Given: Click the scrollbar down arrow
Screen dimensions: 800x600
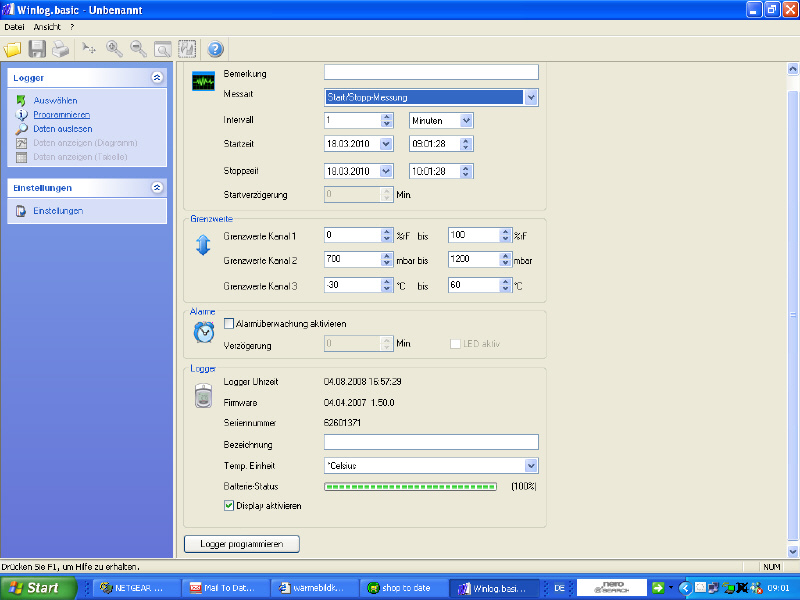Looking at the screenshot, I should click(x=792, y=551).
